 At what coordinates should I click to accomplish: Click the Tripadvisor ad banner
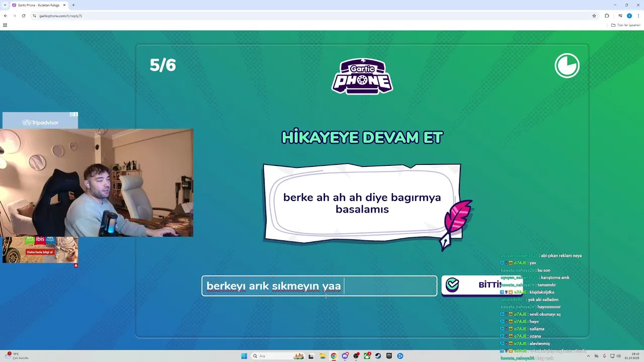pyautogui.click(x=40, y=121)
